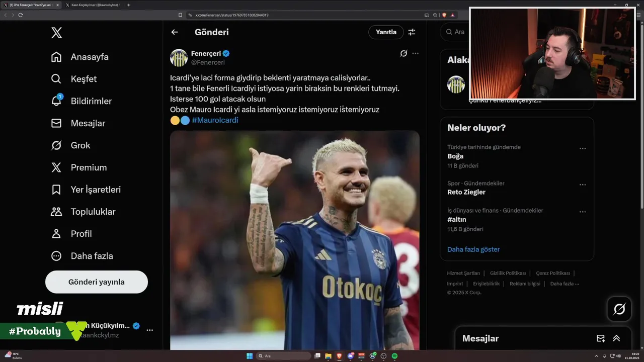This screenshot has width=644, height=362.
Task: Click the Brave Shields lion icon
Action: coord(444,15)
